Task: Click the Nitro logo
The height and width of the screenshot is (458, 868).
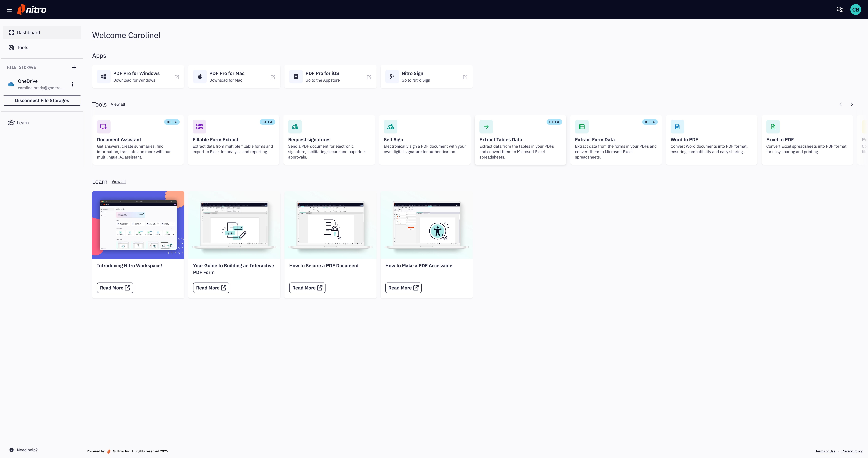Action: [32, 9]
